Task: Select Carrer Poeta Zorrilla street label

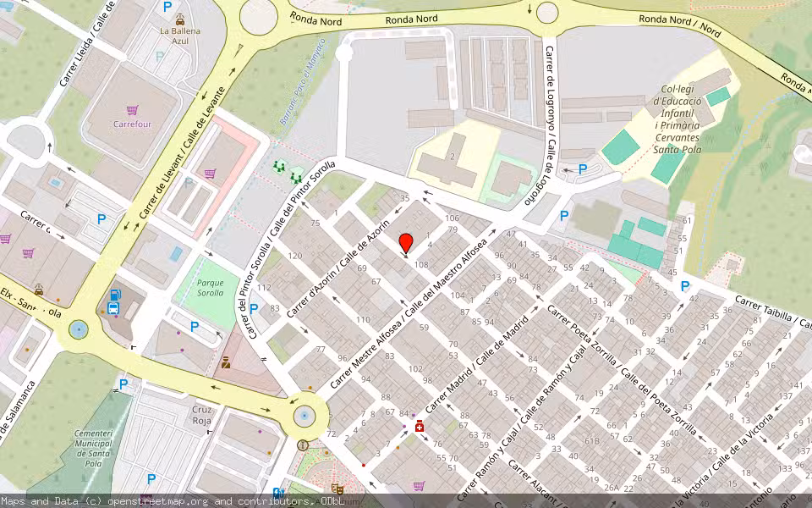Action: point(622,370)
